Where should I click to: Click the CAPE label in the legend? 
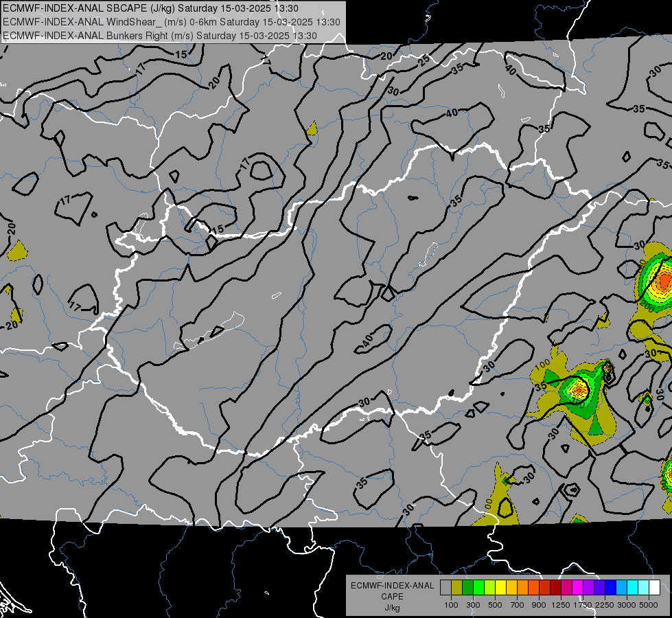(392, 597)
